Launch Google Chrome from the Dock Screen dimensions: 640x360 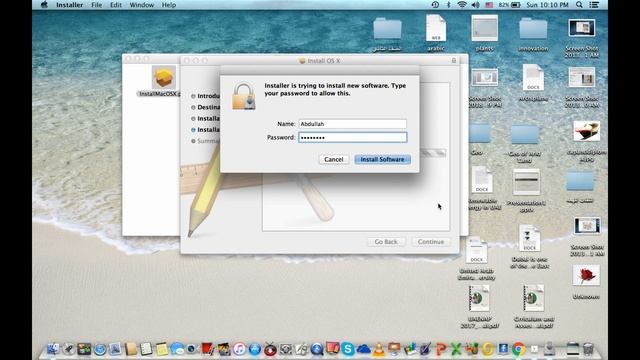coord(519,349)
